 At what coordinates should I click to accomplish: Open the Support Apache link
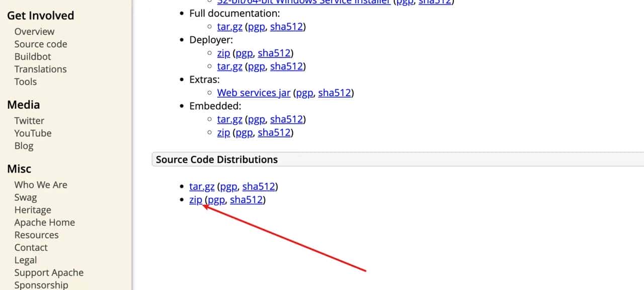tap(49, 273)
